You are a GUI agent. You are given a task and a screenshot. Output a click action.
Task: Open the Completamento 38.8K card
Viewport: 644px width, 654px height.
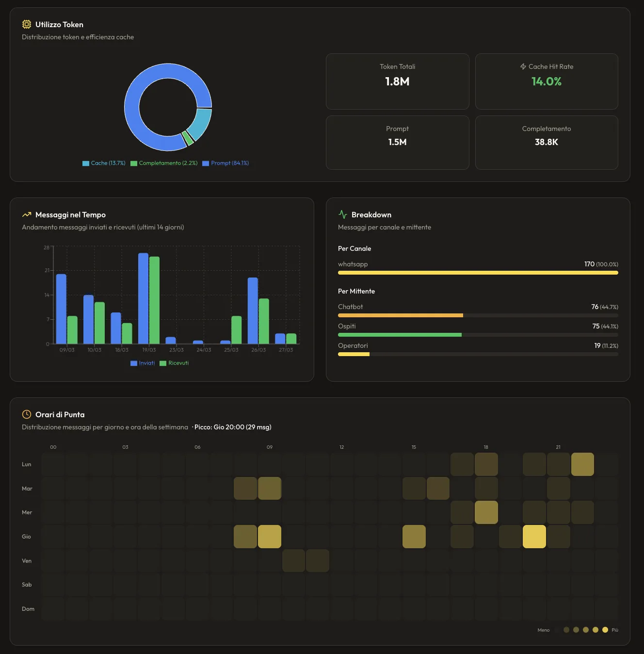(x=547, y=143)
